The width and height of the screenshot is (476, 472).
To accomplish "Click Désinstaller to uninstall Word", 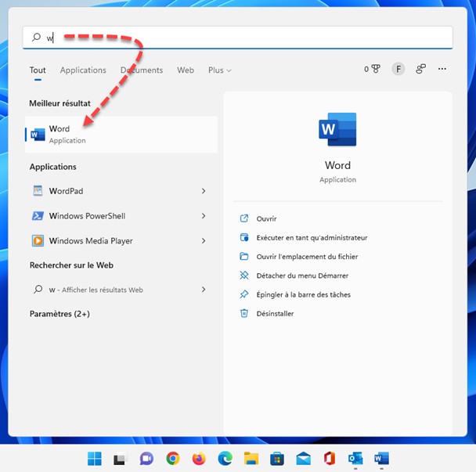I will click(275, 313).
